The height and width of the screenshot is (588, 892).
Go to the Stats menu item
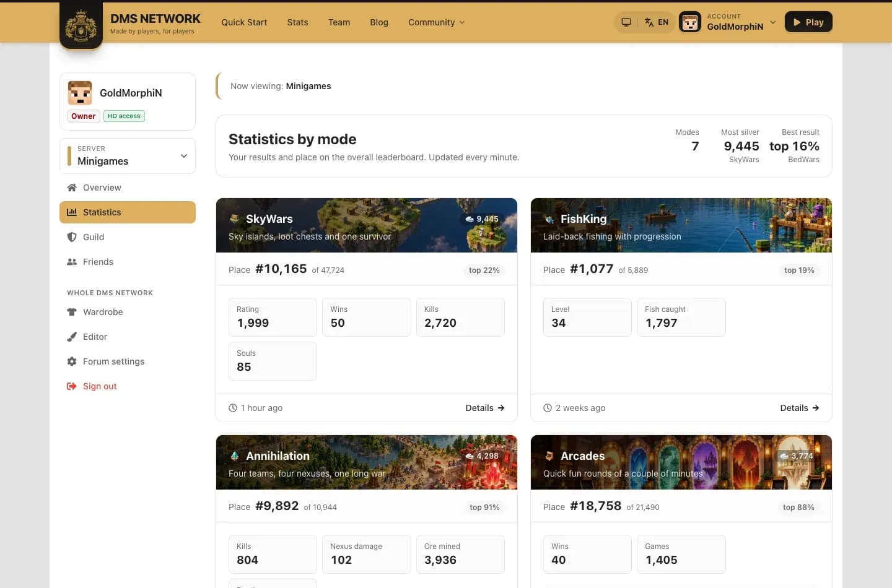coord(297,22)
